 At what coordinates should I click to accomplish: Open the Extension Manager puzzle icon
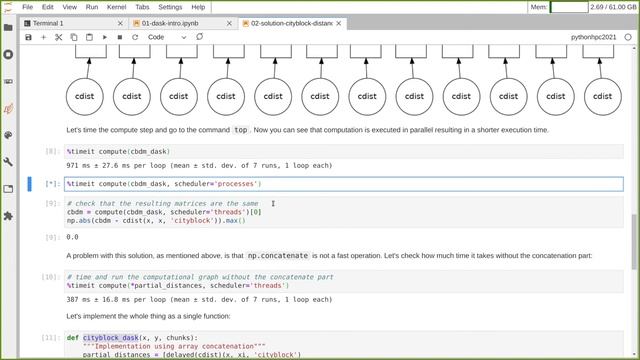click(8, 216)
